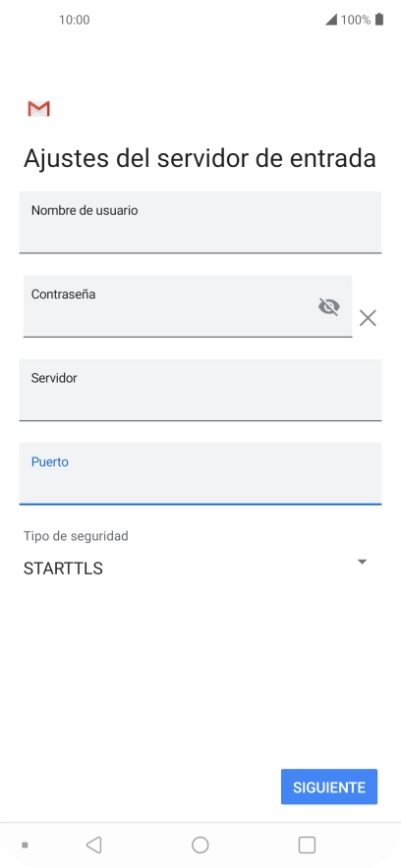Expand the Tipo de seguridad dropdown arrow

363,562
